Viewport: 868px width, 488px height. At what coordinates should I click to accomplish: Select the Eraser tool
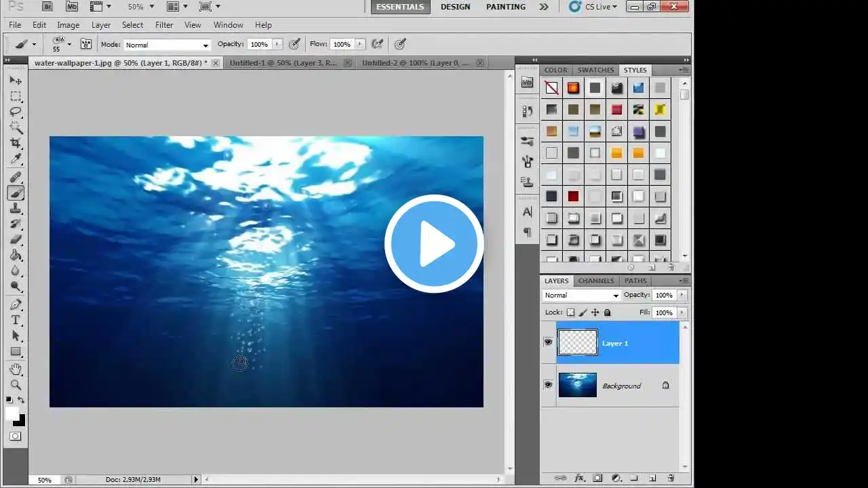(x=16, y=240)
